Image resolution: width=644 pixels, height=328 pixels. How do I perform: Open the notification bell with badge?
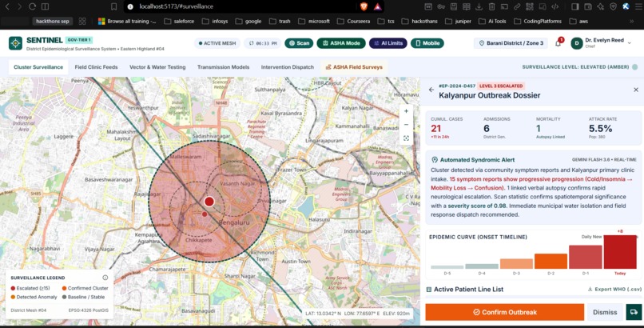pyautogui.click(x=559, y=42)
